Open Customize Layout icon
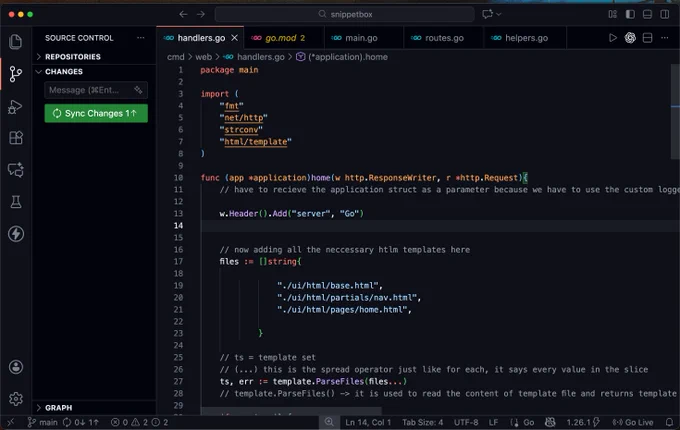This screenshot has width=680, height=430. pos(613,14)
